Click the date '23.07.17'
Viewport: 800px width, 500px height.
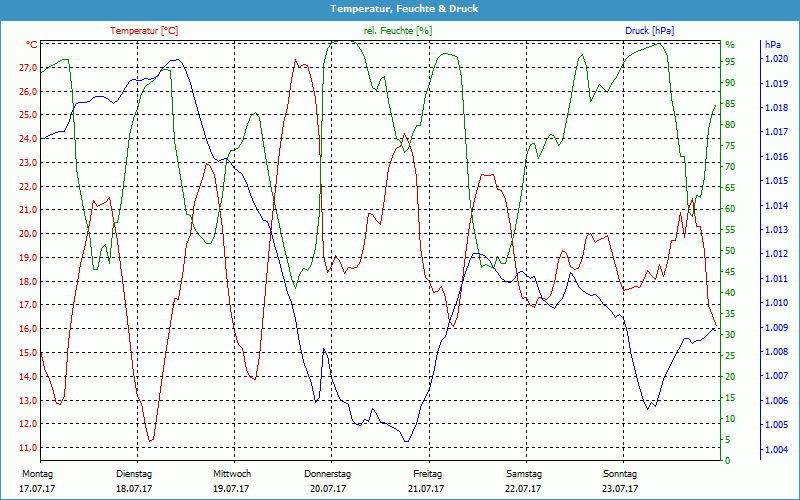(620, 488)
